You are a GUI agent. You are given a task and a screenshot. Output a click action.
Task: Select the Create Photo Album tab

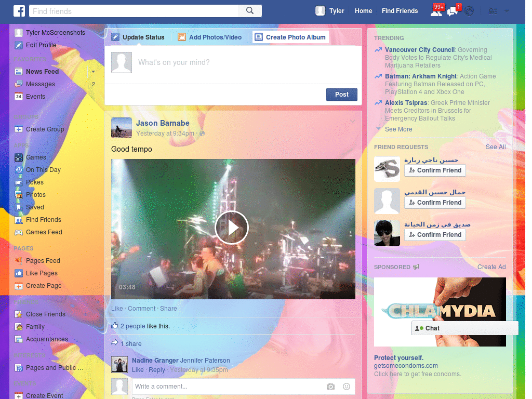point(290,37)
